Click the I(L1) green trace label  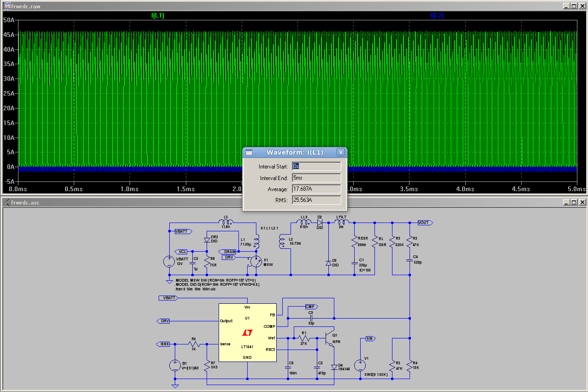pos(158,16)
